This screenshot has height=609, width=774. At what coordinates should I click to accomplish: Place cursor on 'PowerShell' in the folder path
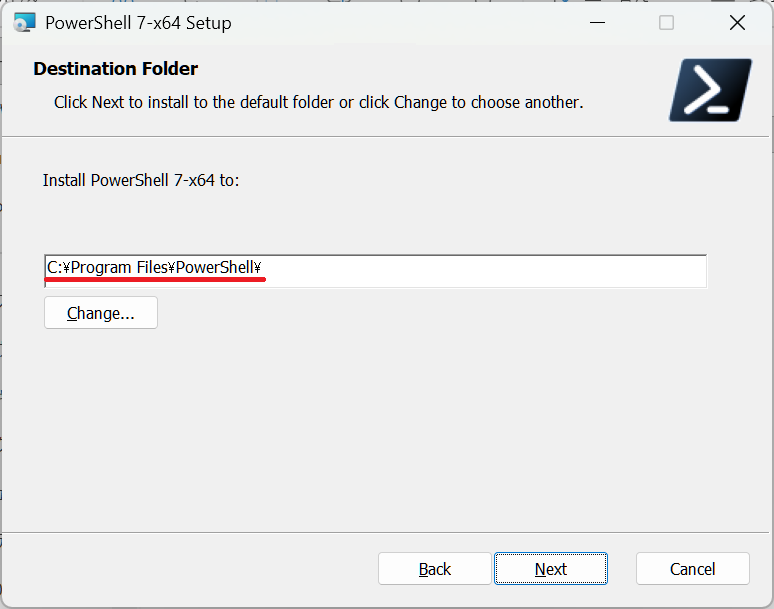click(213, 268)
